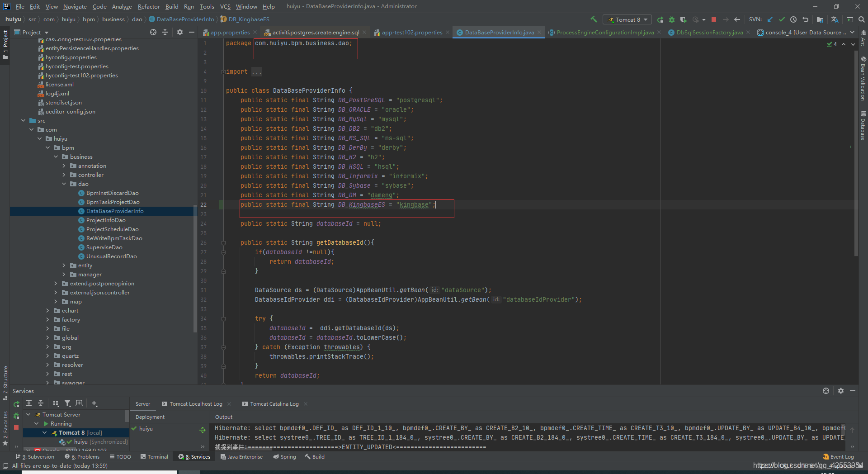The image size is (868, 474).
Task: Stop the running Tomcat with red square
Action: (x=714, y=19)
